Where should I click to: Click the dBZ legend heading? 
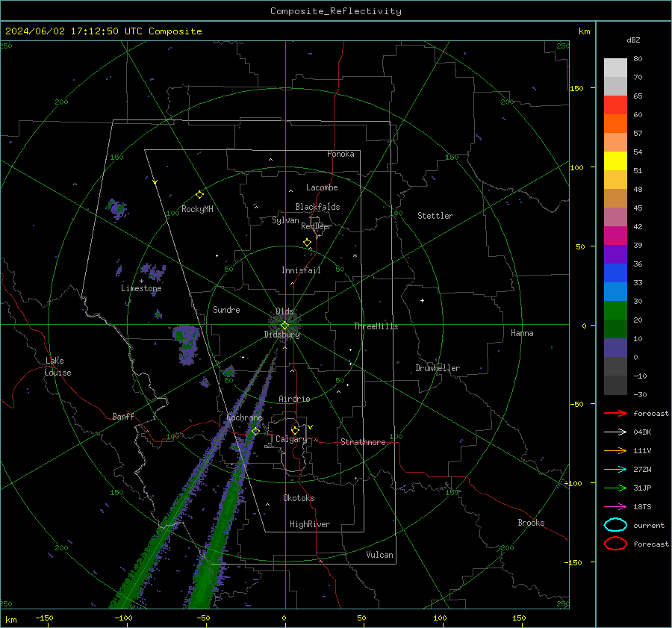[633, 40]
